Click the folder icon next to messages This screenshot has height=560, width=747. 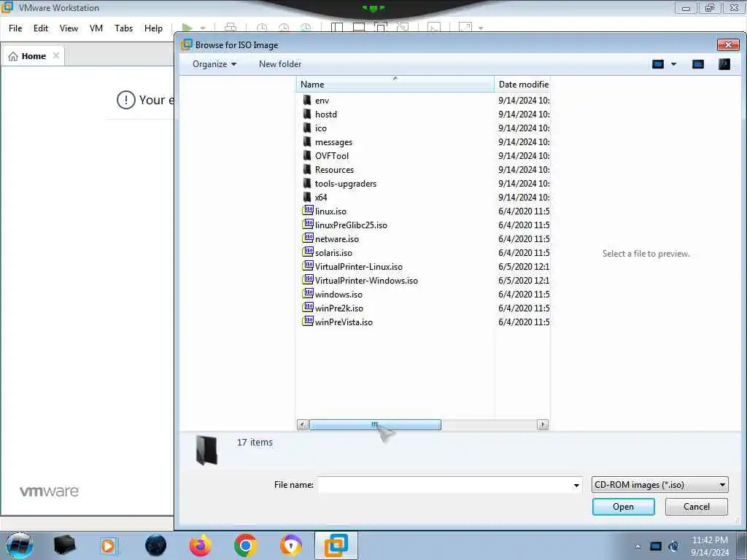(307, 141)
